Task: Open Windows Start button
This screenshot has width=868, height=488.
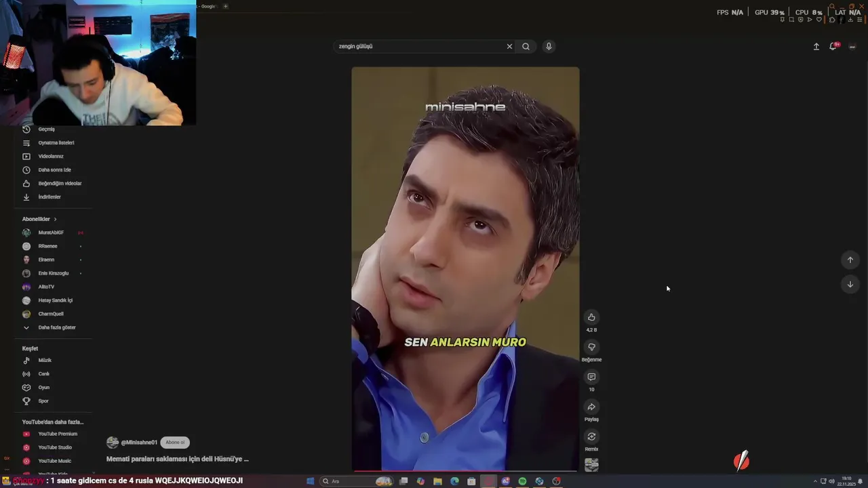Action: (x=310, y=481)
